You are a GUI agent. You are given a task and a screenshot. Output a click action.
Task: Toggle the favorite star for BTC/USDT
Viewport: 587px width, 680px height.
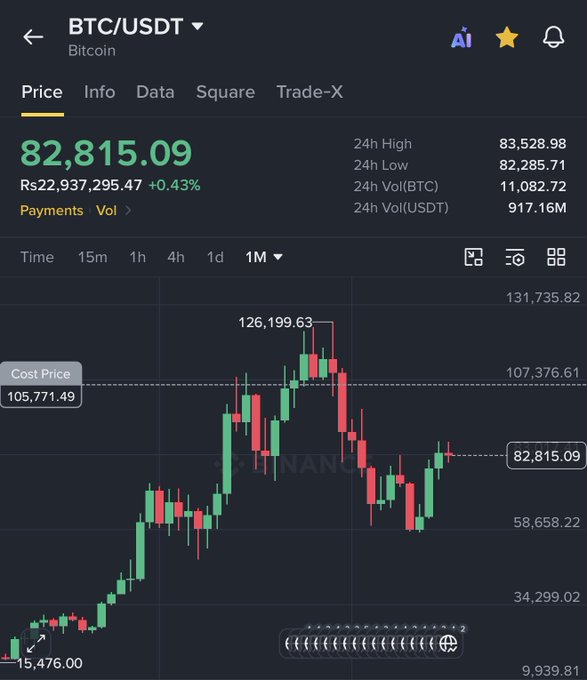[507, 37]
